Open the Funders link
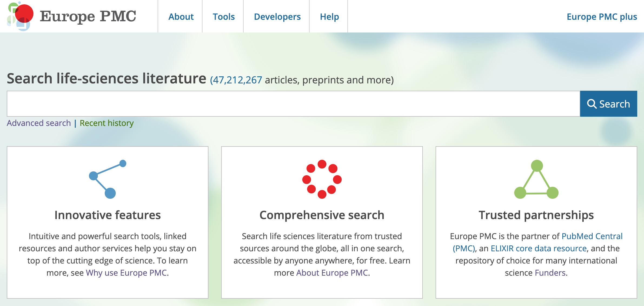644x306 pixels. coord(550,273)
